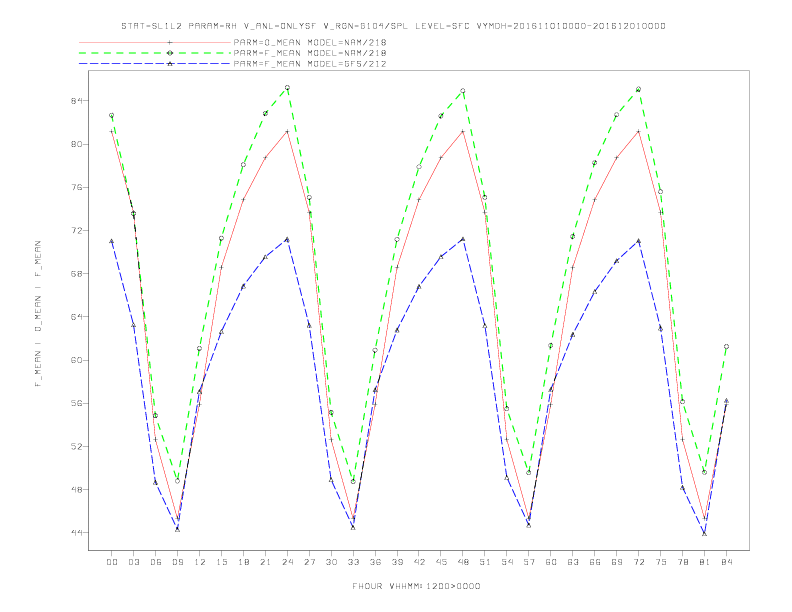Click x-axis tick label 36
Image resolution: width=792 pixels, height=612 pixels.
pyautogui.click(x=376, y=562)
